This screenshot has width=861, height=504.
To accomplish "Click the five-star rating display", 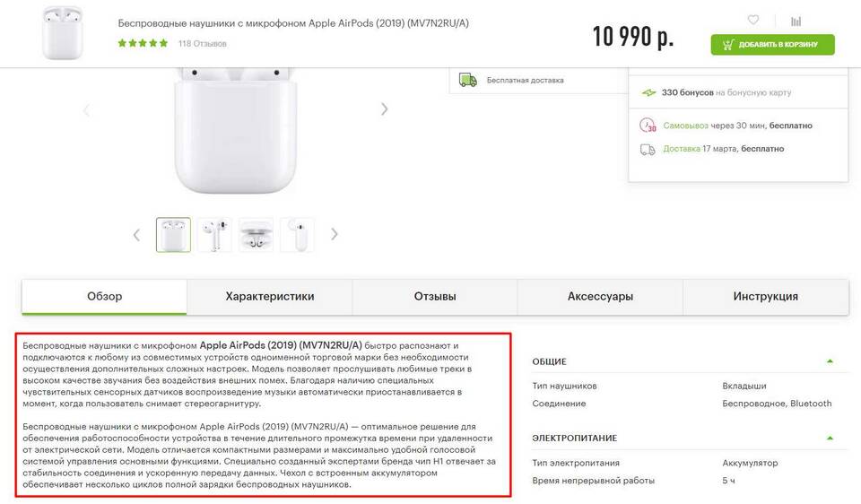I will (x=143, y=43).
